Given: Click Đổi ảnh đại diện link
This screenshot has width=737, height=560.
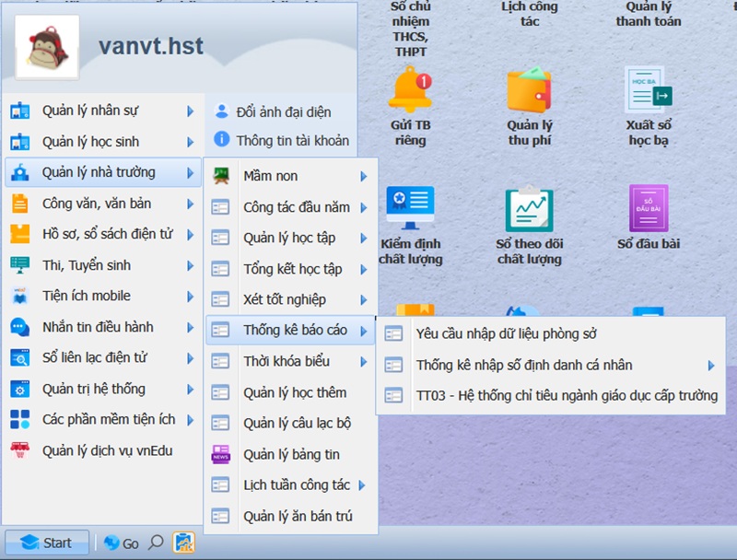Looking at the screenshot, I should pos(284,111).
